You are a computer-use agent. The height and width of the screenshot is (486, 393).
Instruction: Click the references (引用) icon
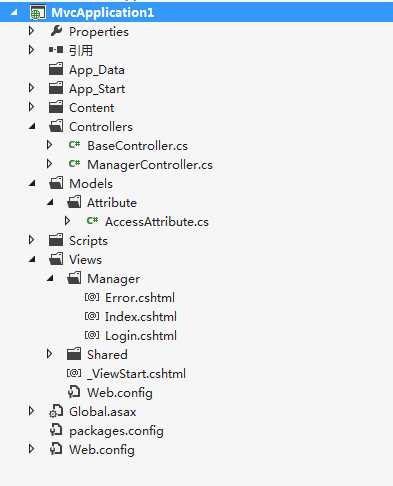point(56,50)
